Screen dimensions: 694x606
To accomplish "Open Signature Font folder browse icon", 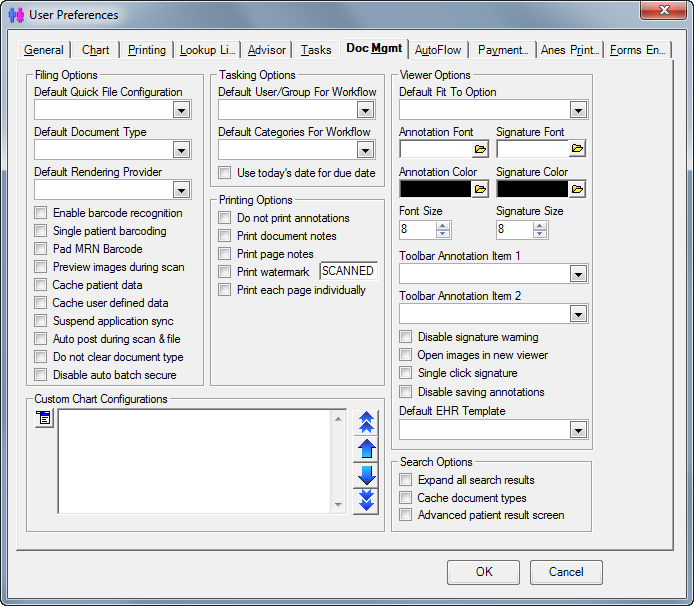I will tap(577, 149).
